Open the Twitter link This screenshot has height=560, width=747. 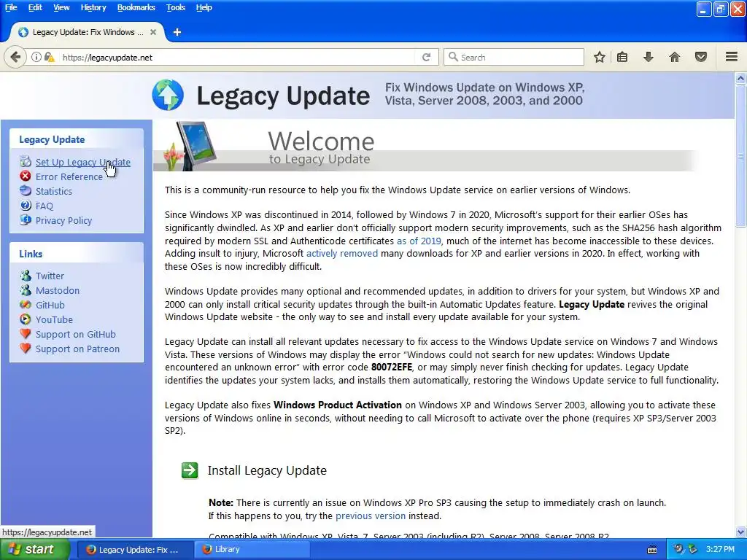pos(50,276)
